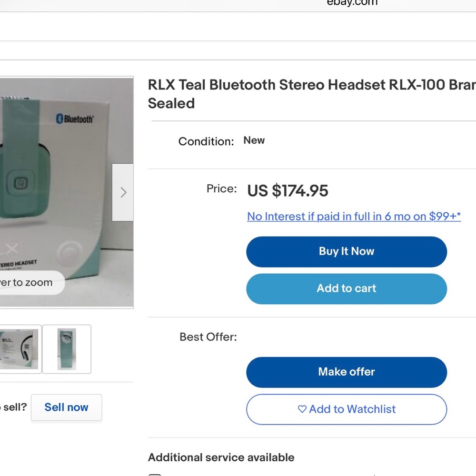
Task: Click the next image chevron arrow
Action: click(x=123, y=192)
